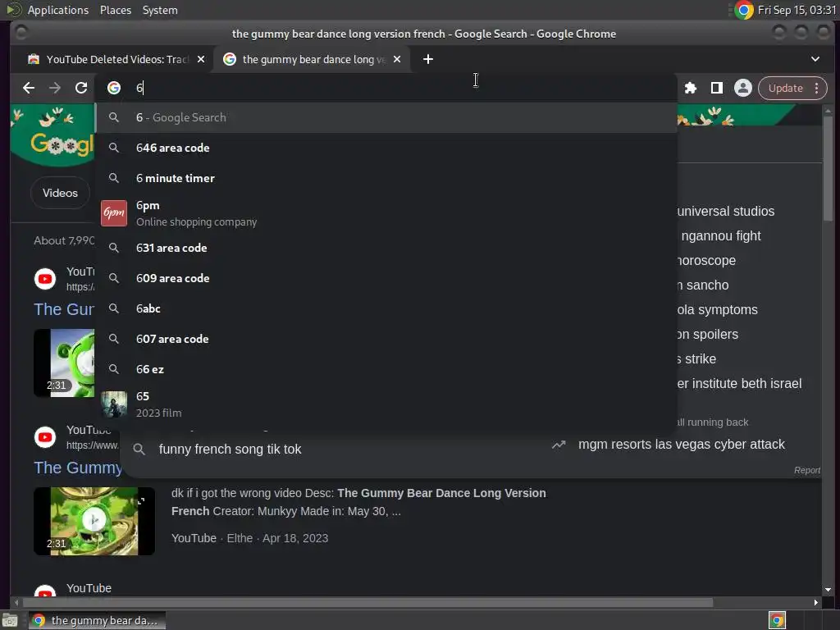Image resolution: width=840 pixels, height=630 pixels.
Task: Expand the tab search dropdown chevron
Action: tap(815, 59)
